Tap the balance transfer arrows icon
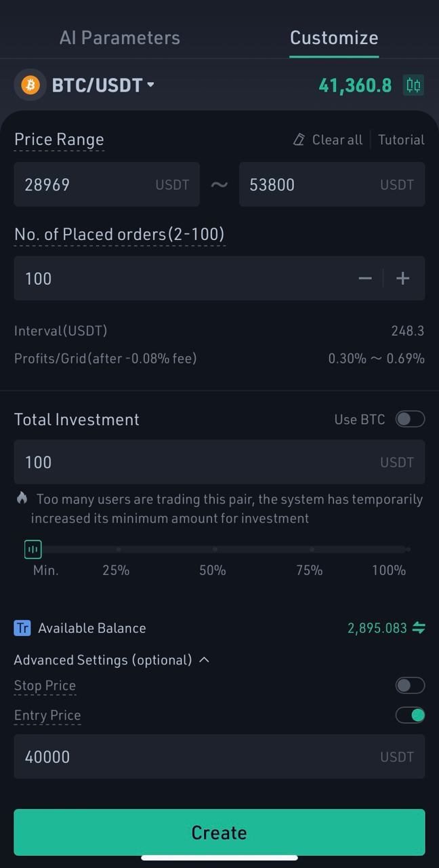The image size is (439, 868). [419, 628]
